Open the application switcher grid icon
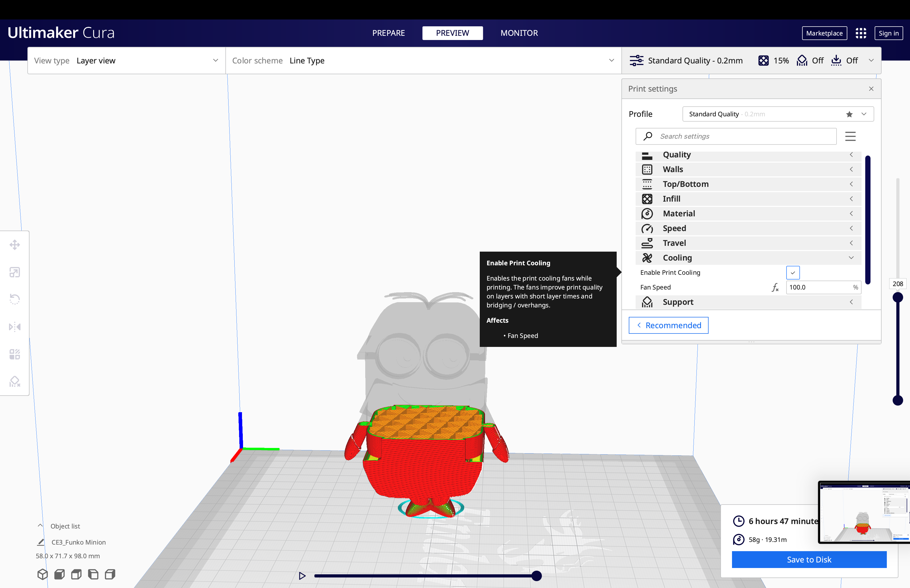910x588 pixels. point(861,33)
